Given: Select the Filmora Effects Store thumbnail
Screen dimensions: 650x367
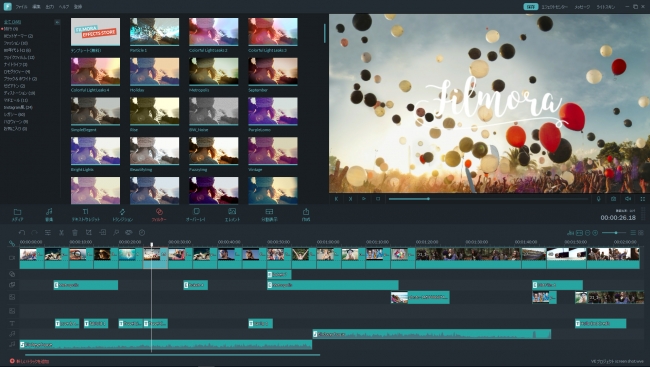Looking at the screenshot, I should click(95, 32).
